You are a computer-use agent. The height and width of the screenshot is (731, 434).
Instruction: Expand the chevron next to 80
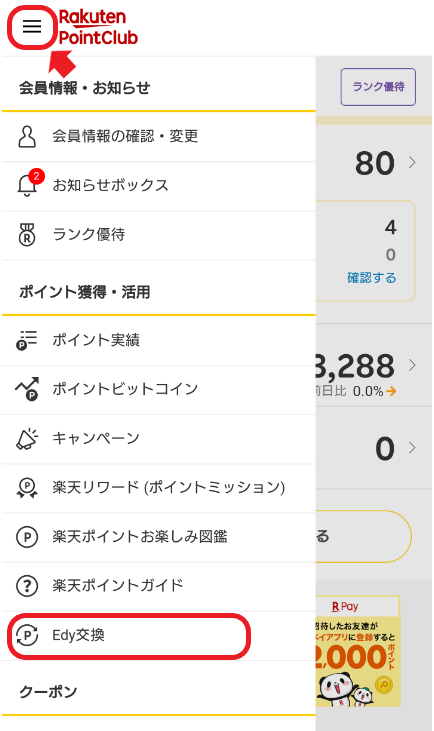point(412,162)
